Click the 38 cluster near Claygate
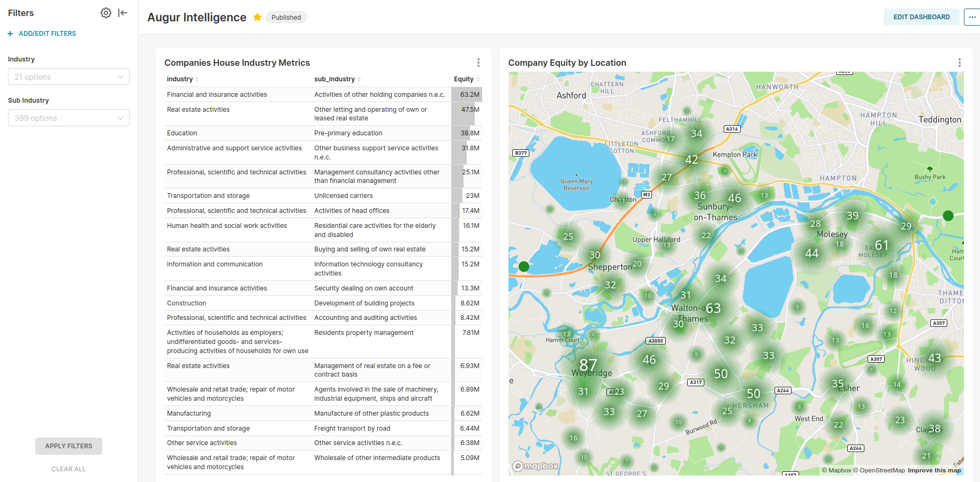Screen dimensions: 980x482 [x=935, y=429]
